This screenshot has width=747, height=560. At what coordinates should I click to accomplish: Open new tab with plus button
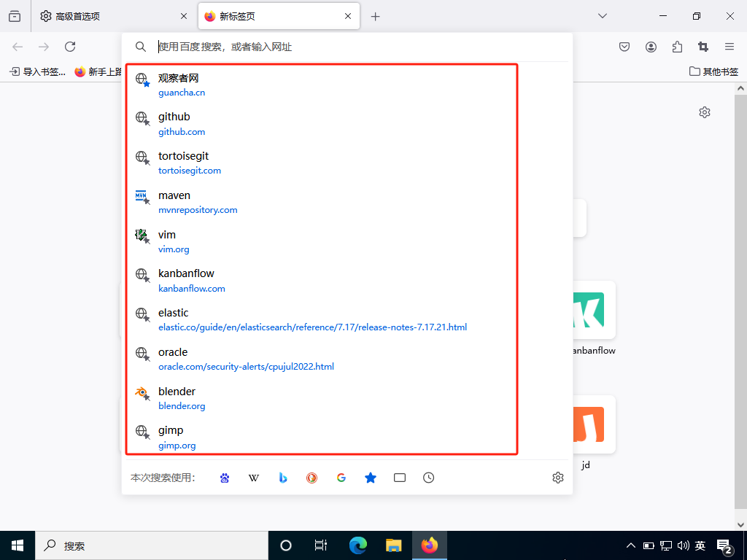[x=376, y=17]
